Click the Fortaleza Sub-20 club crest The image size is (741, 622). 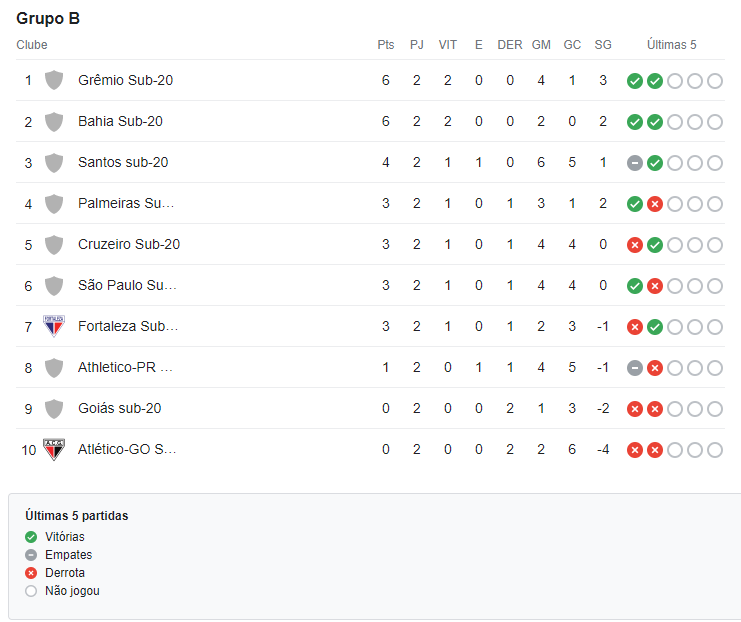point(54,326)
